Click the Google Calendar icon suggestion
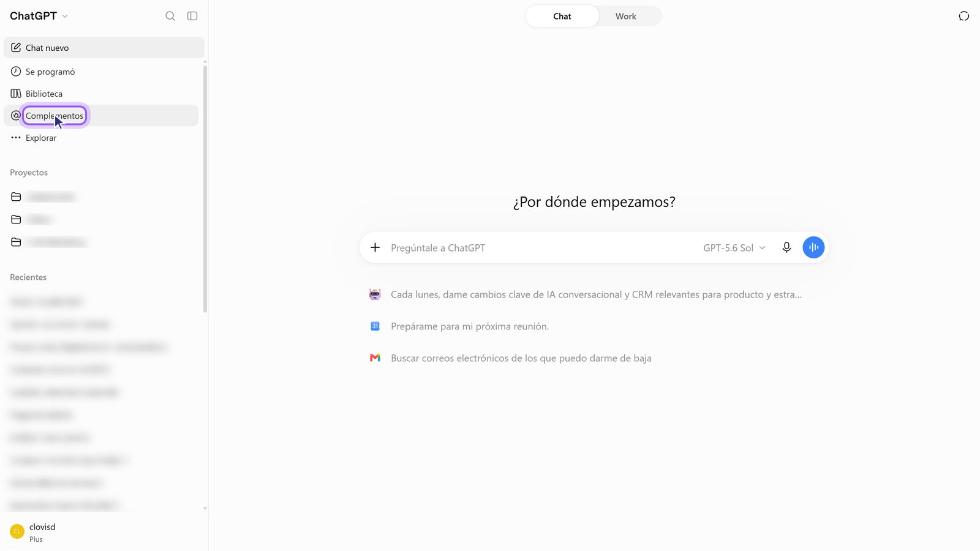The width and height of the screenshot is (980, 551). 375,326
